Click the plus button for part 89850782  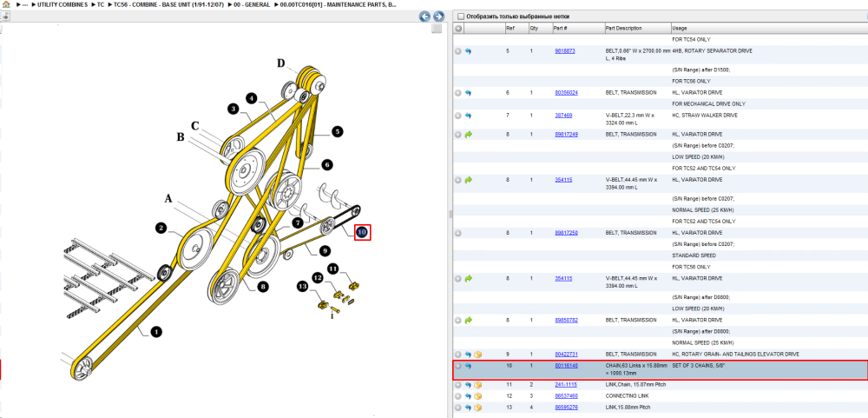click(x=458, y=320)
